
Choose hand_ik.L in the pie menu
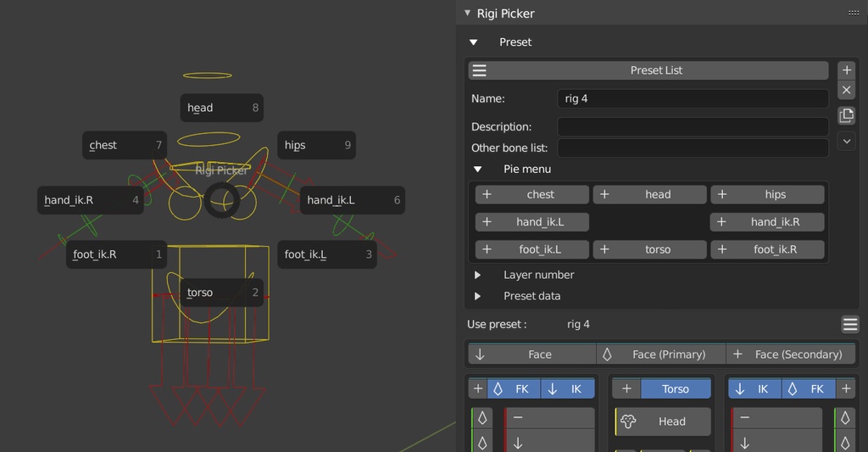[352, 200]
